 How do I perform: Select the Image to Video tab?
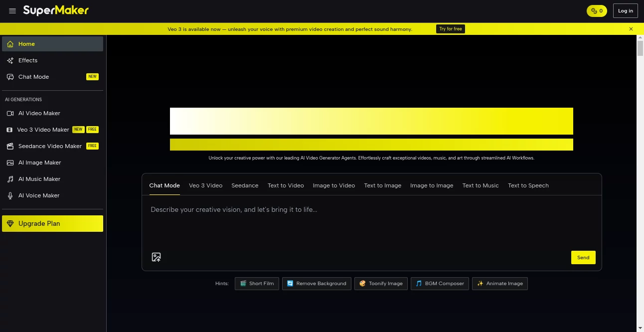(333, 185)
